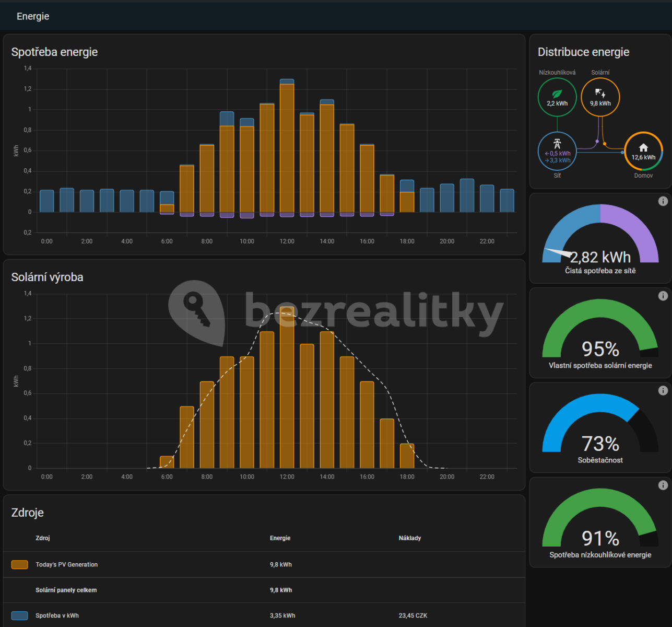The height and width of the screenshot is (627, 672).
Task: Select the Energie title in header
Action: 33,16
